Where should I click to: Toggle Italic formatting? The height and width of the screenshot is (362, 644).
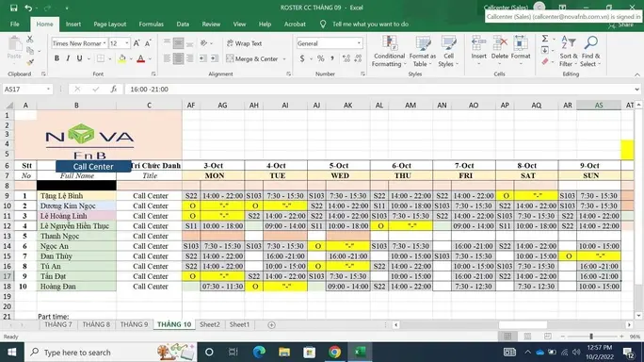point(68,58)
